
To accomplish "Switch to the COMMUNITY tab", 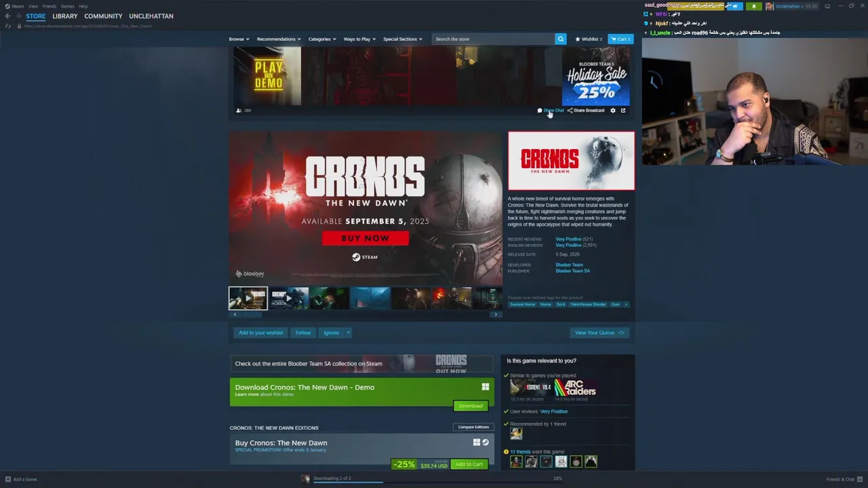I will pos(103,16).
